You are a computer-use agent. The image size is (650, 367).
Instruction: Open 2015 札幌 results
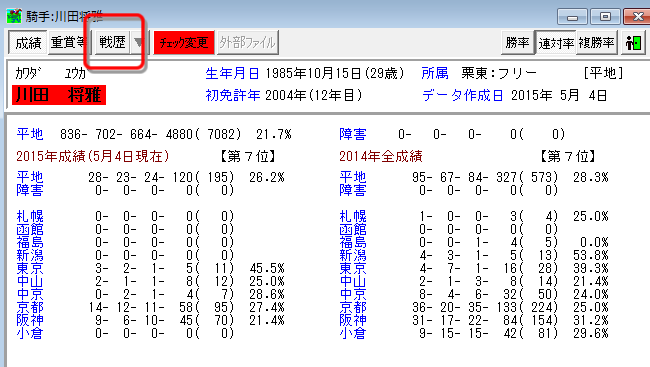click(30, 216)
